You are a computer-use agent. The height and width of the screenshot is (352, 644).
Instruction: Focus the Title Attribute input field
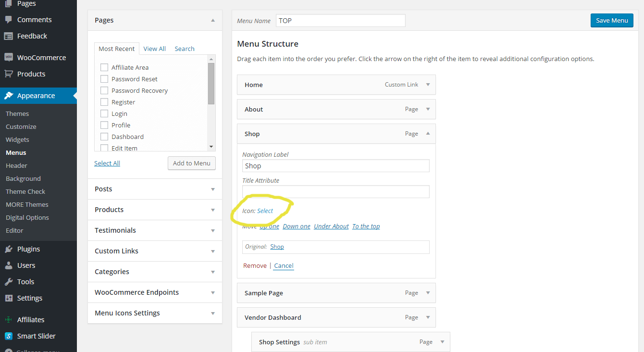[x=336, y=191]
